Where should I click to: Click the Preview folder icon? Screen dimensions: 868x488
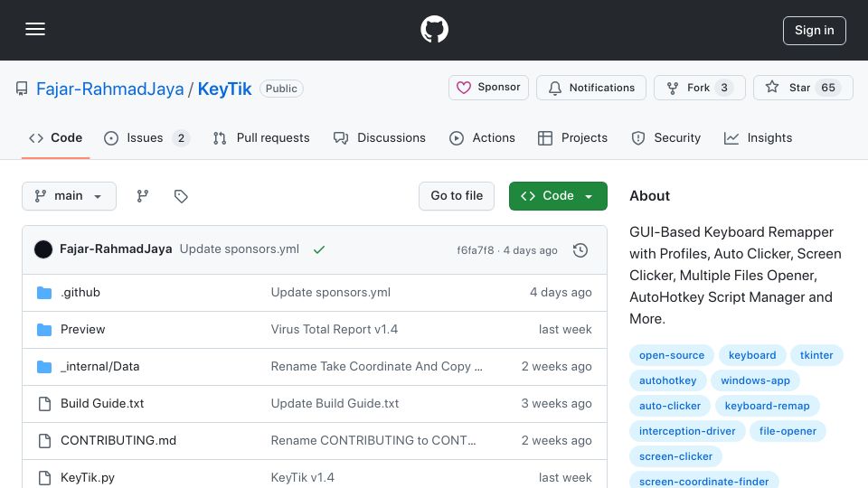point(44,330)
